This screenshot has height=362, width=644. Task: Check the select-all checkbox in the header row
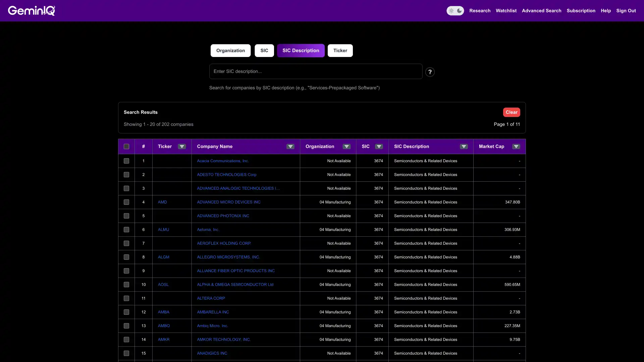coord(126,146)
